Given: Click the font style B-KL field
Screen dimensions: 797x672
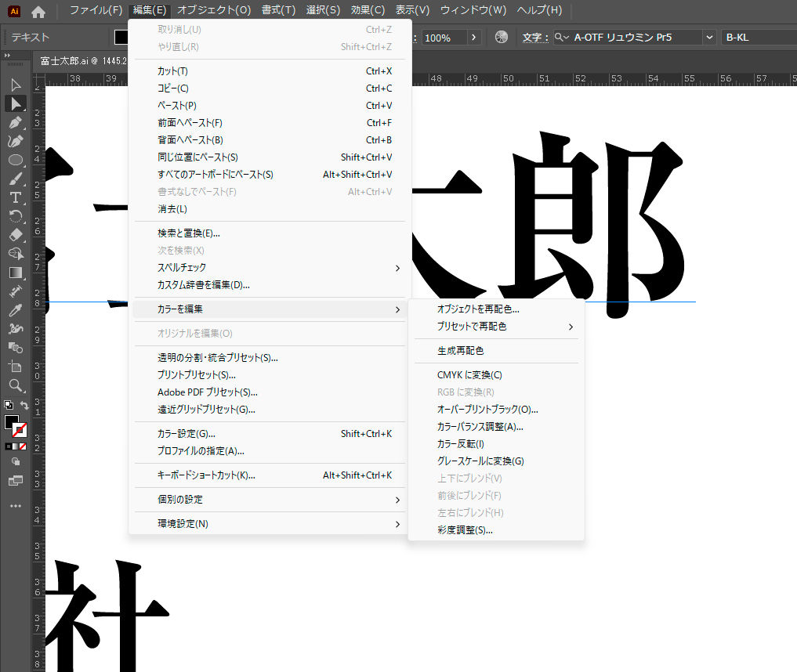Looking at the screenshot, I should (759, 37).
